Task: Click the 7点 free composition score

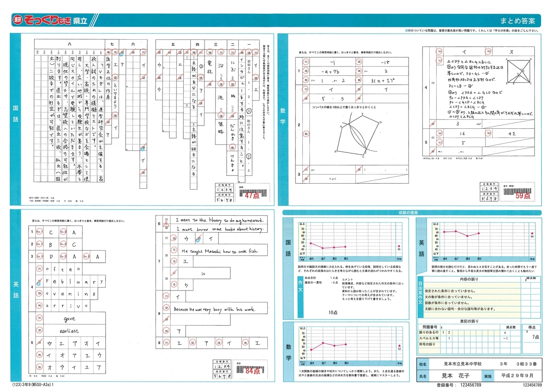Action: [536, 338]
